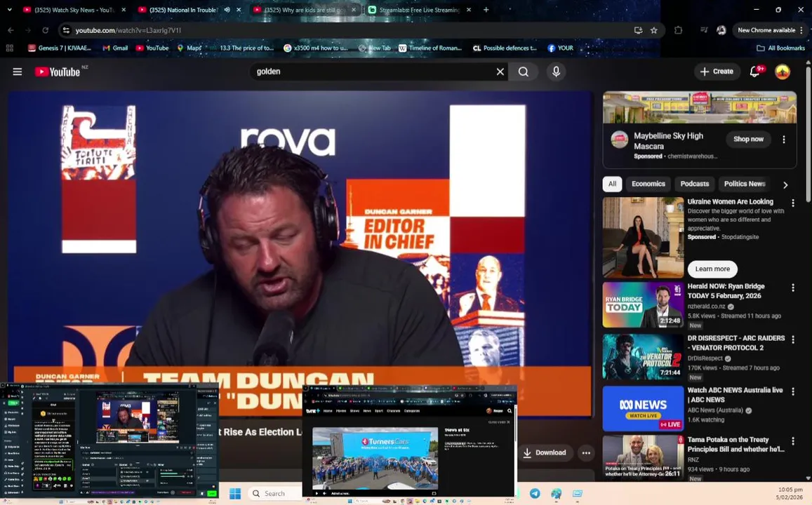Select the Podcasts filter chip
The width and height of the screenshot is (812, 505).
(x=695, y=184)
